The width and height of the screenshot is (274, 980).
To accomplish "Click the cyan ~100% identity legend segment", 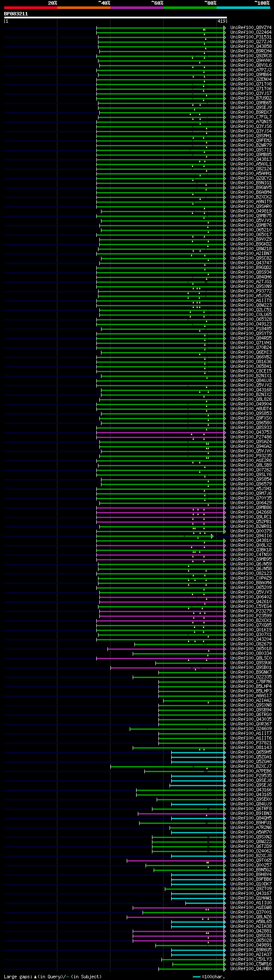I will (x=243, y=8).
